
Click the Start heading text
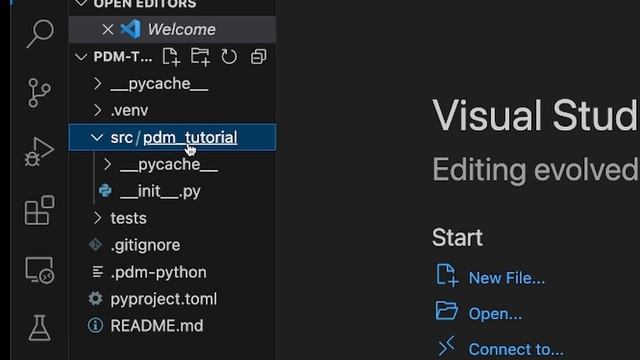click(457, 238)
